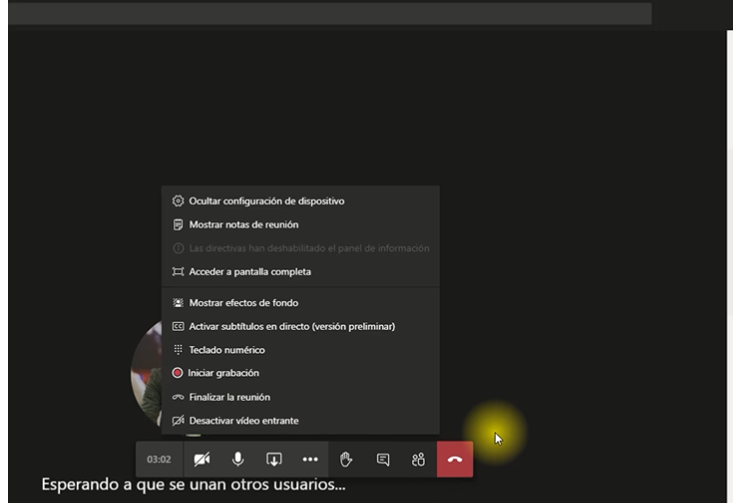
Task: Select Ocultar configuración de dispositivo
Action: [300, 201]
